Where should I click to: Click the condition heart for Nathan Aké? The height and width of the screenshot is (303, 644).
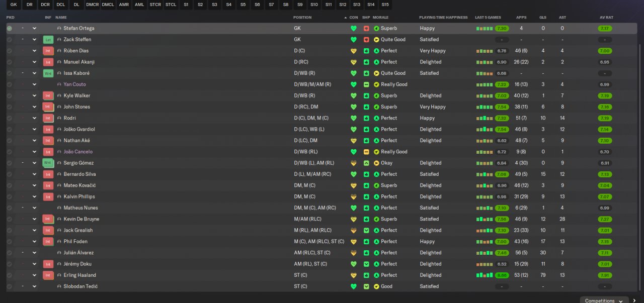click(354, 141)
